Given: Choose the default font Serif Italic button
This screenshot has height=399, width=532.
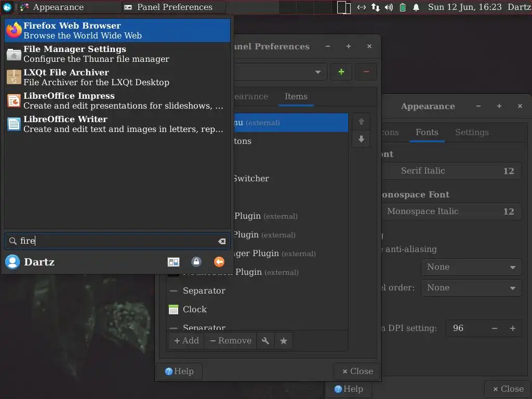Looking at the screenshot, I should coord(451,171).
